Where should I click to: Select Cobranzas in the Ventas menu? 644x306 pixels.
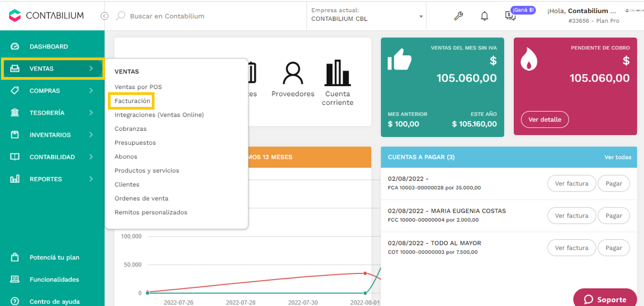[x=131, y=129]
